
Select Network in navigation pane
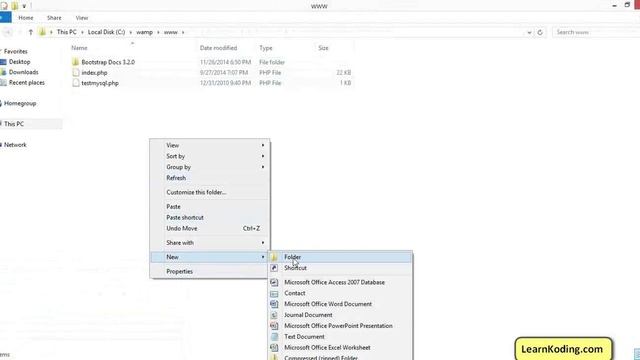[15, 145]
